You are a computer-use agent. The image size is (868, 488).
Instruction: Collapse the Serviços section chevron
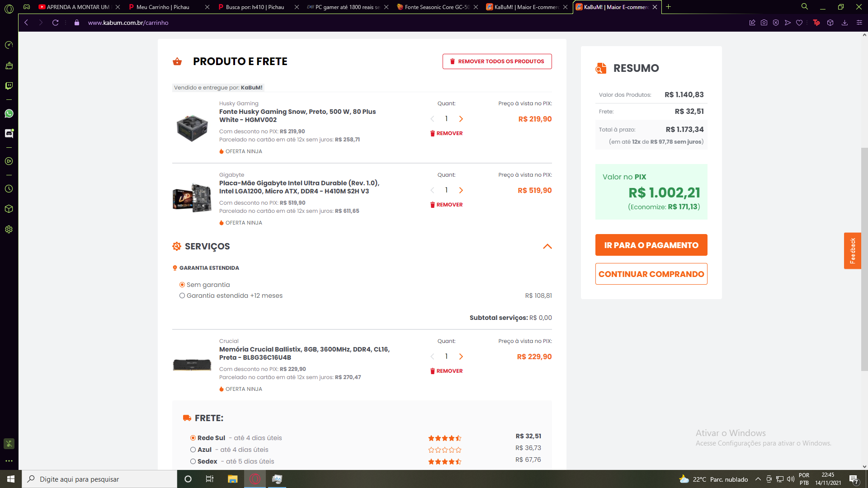click(547, 246)
